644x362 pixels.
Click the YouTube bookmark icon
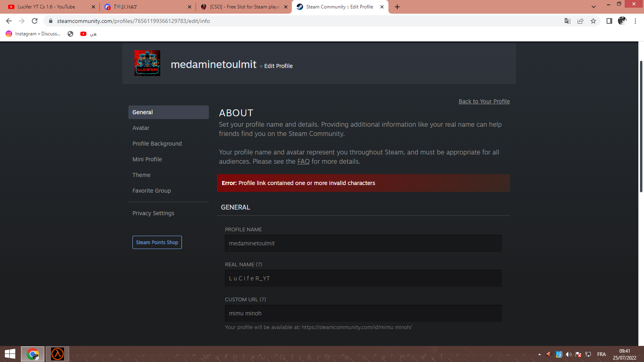(x=83, y=34)
